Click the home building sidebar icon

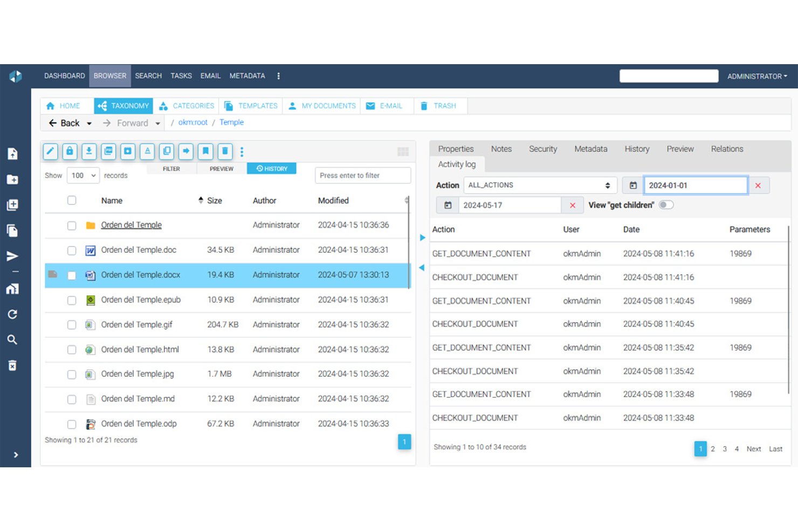coord(12,288)
